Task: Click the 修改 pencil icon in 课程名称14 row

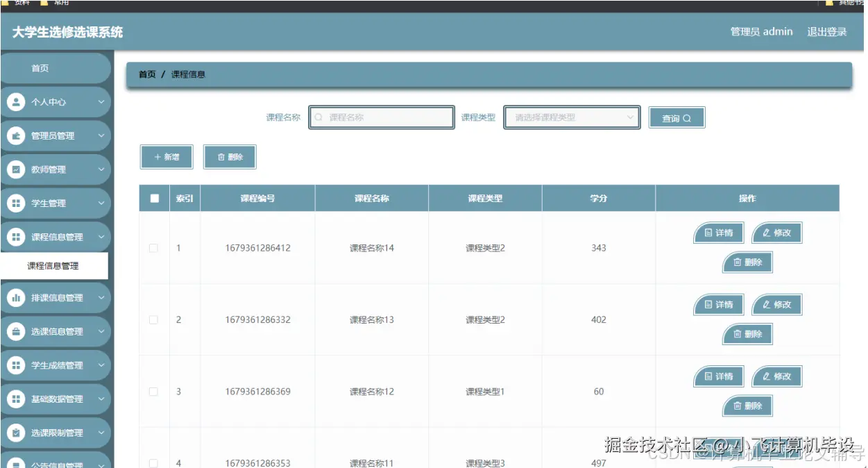Action: coord(767,233)
